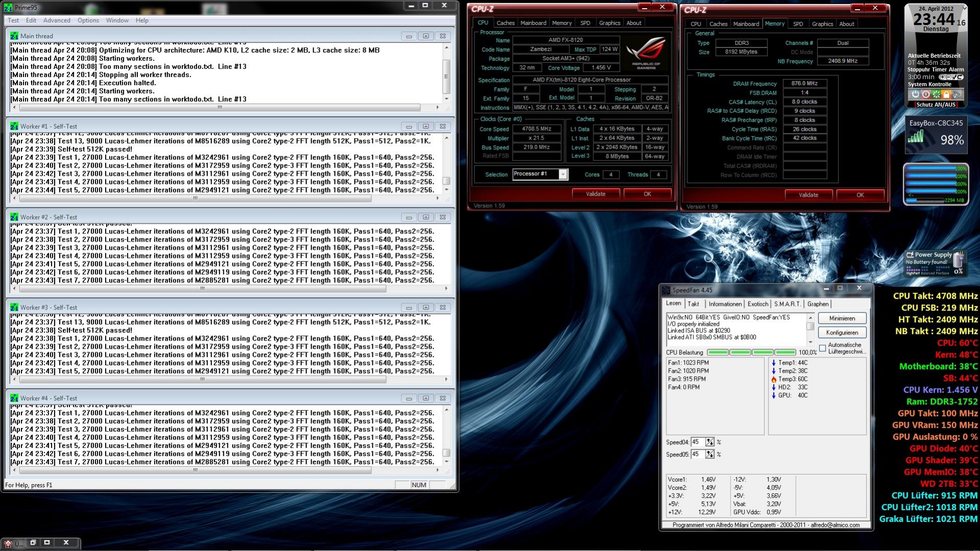
Task: Open the Processor #1 selection dropdown
Action: [x=563, y=175]
